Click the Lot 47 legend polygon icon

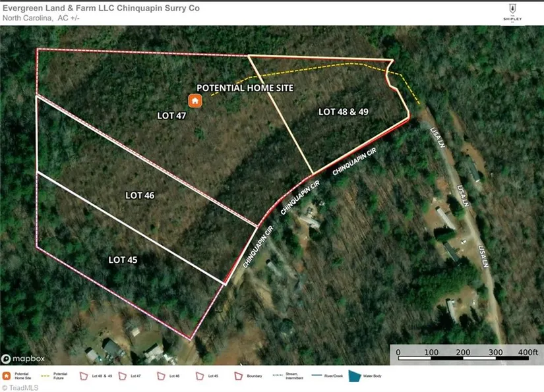(x=122, y=376)
